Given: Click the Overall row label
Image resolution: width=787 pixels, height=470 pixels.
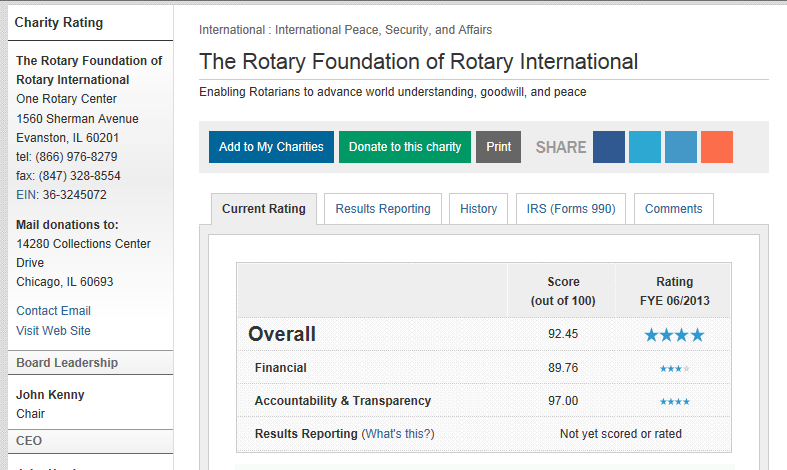Looking at the screenshot, I should (282, 334).
